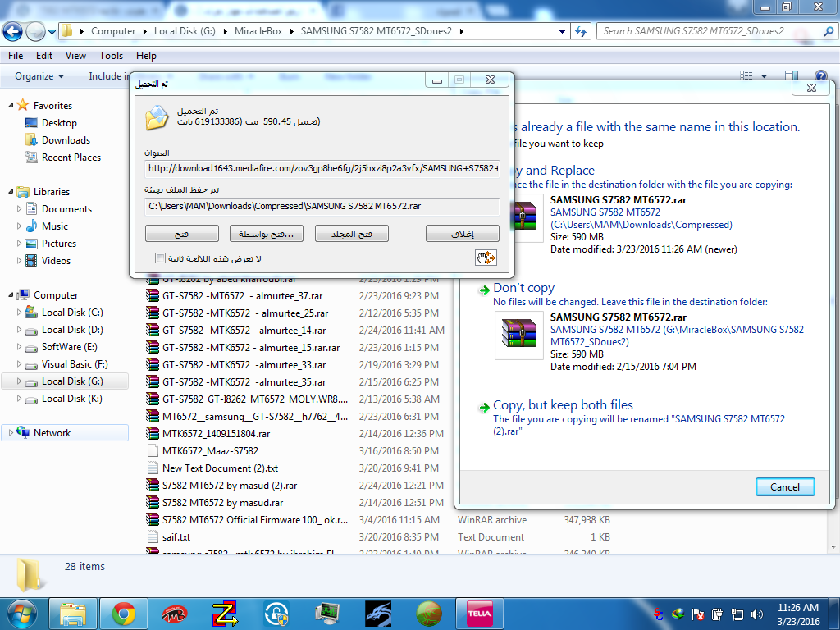Click the refresh button beside address bar
This screenshot has height=630, width=840.
(x=581, y=31)
